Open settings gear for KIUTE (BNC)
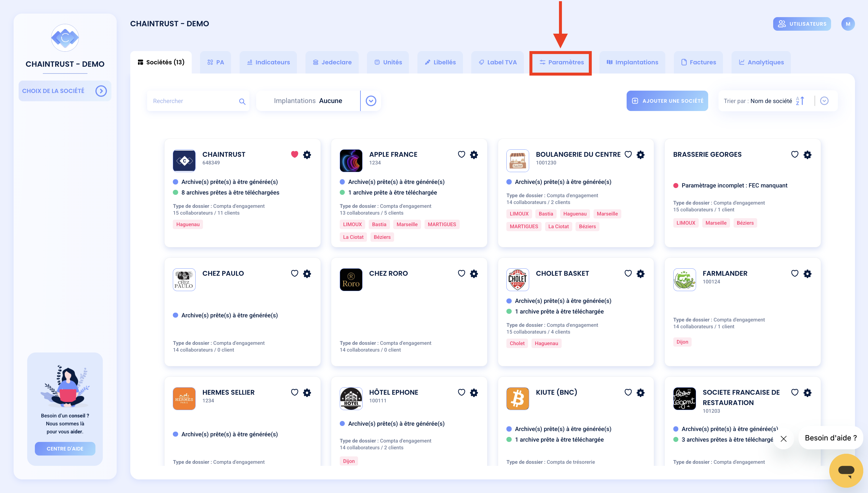This screenshot has height=493, width=868. [640, 392]
